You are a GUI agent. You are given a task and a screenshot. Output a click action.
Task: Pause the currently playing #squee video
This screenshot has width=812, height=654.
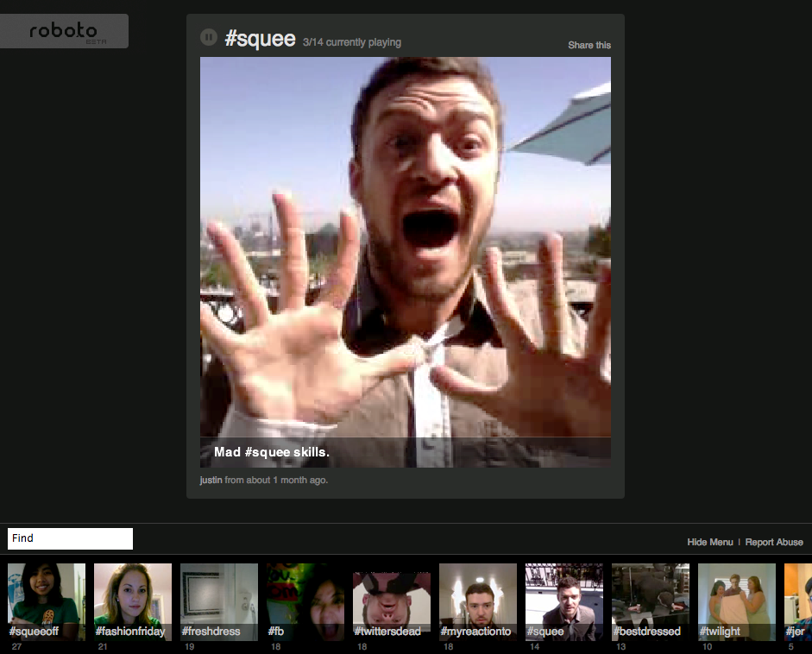point(208,37)
